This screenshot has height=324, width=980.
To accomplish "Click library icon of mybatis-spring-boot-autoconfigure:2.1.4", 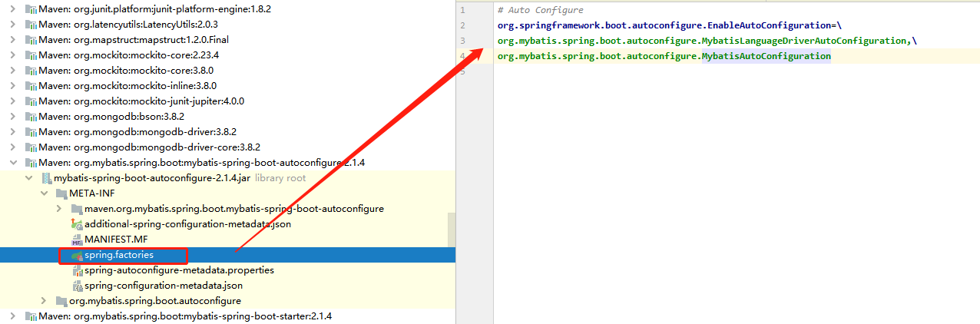I will click(31, 163).
